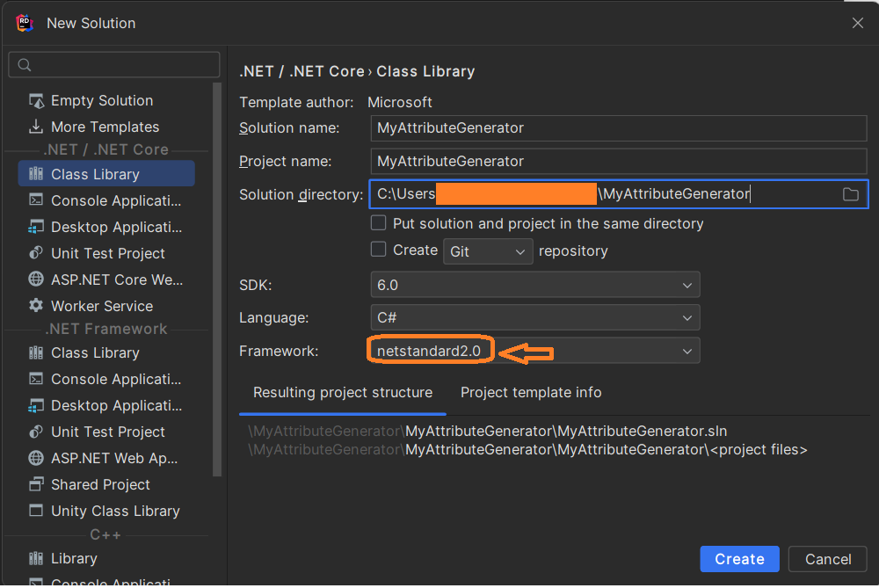Select the 'Unity Class Library' entry text

pyautogui.click(x=115, y=512)
